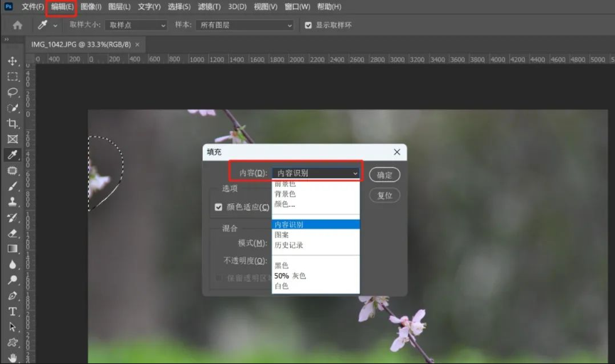The width and height of the screenshot is (615, 364).
Task: Collapse the 内容 dropdown in fill dialog
Action: [x=316, y=173]
